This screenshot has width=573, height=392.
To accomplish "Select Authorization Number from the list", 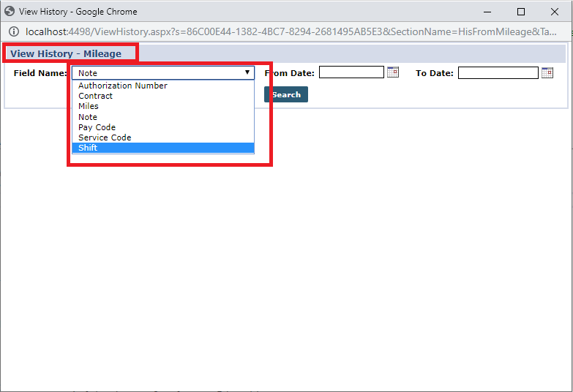I will tap(123, 86).
